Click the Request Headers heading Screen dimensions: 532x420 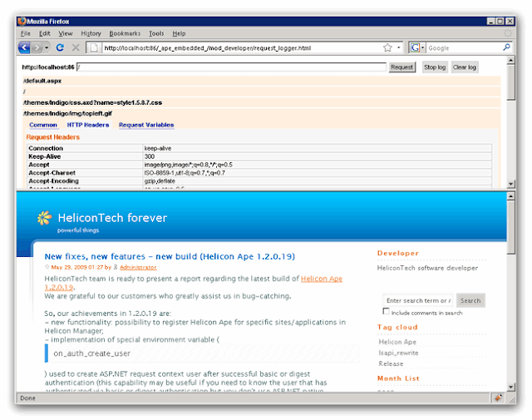click(x=53, y=137)
